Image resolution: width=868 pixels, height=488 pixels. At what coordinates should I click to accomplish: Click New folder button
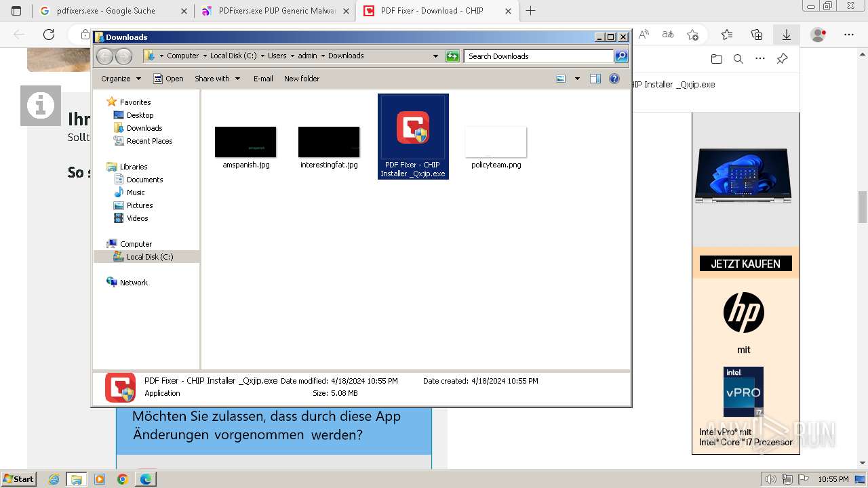click(302, 79)
